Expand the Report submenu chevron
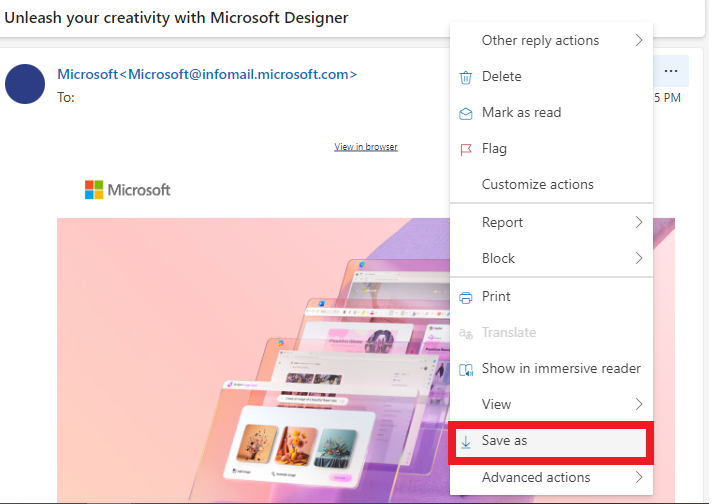This screenshot has width=712, height=504. point(639,222)
